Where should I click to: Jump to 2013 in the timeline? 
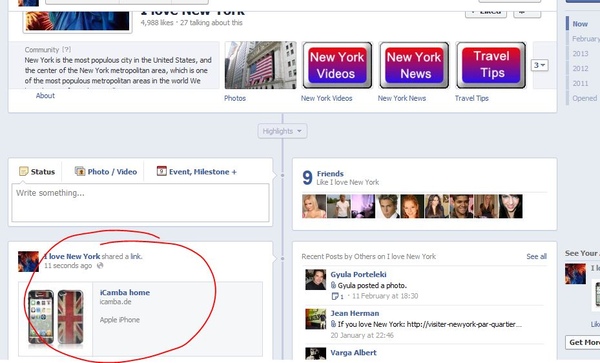pos(580,54)
